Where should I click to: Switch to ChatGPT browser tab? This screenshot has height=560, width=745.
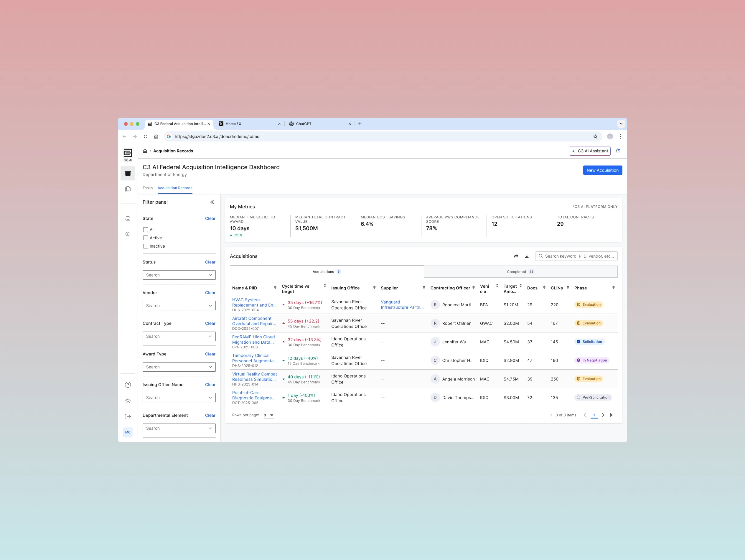(320, 124)
